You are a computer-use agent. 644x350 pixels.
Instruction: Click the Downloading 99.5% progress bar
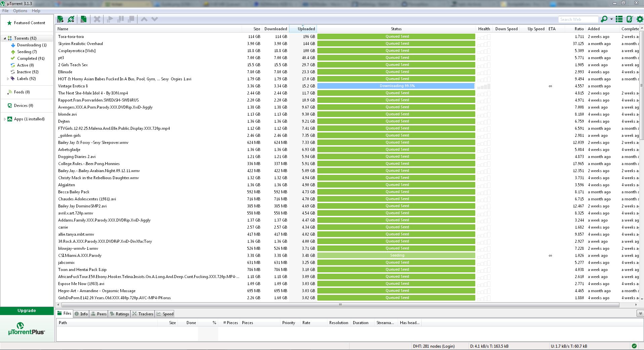pyautogui.click(x=396, y=86)
